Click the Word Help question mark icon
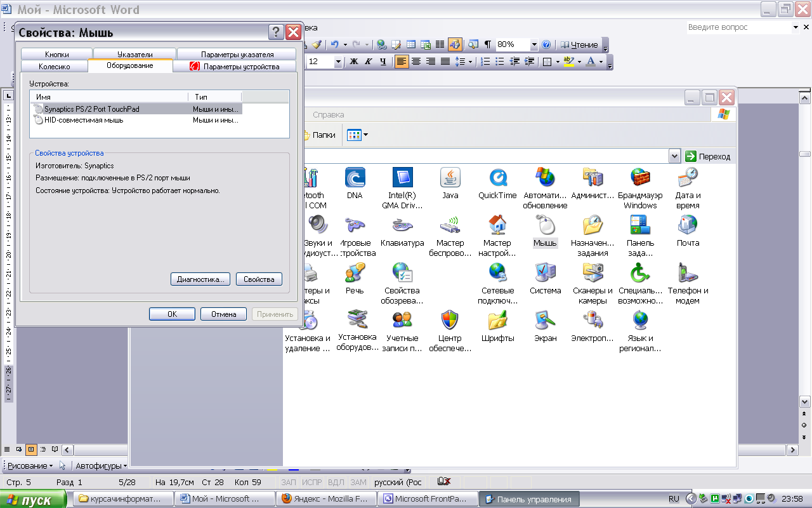Screen dimensions: 812x508 pyautogui.click(x=546, y=44)
